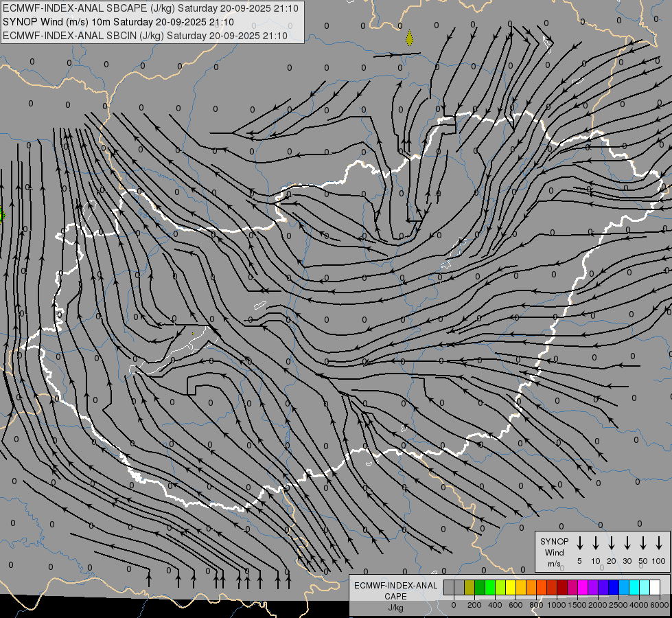Select the bright cyan CAPE swatch
Viewport: 672px width, 618px height.
click(x=635, y=587)
